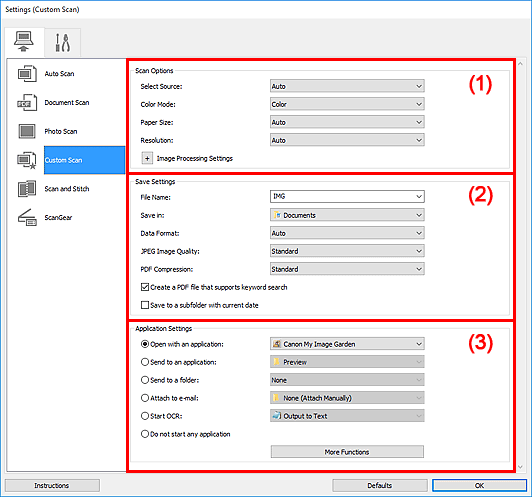Select Send to an application radio
532x497 pixels.
pos(145,362)
